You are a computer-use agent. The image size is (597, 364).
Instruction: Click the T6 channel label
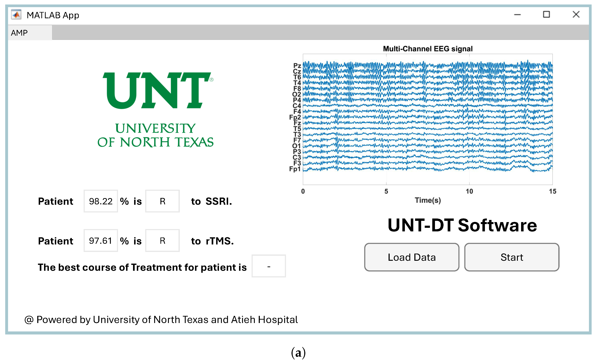(x=297, y=77)
